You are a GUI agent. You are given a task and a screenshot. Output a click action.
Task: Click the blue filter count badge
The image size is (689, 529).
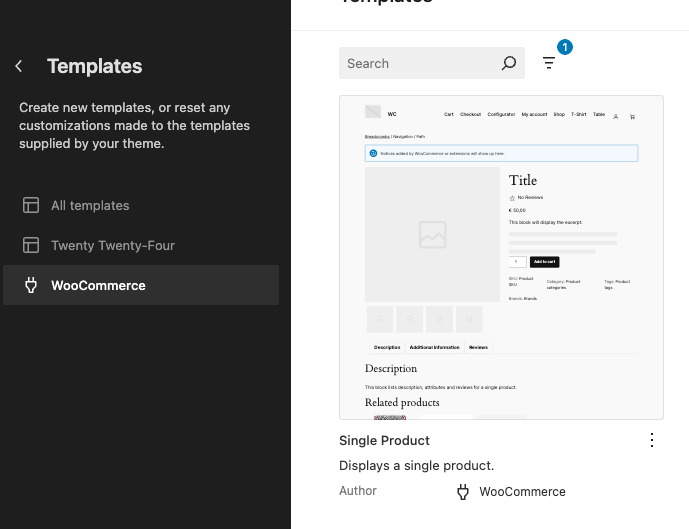(x=564, y=47)
